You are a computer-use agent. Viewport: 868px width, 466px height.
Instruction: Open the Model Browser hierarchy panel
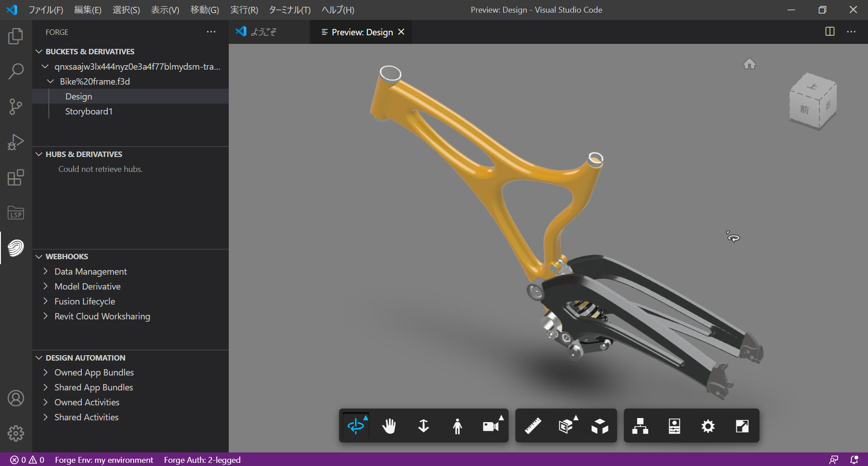click(x=640, y=425)
